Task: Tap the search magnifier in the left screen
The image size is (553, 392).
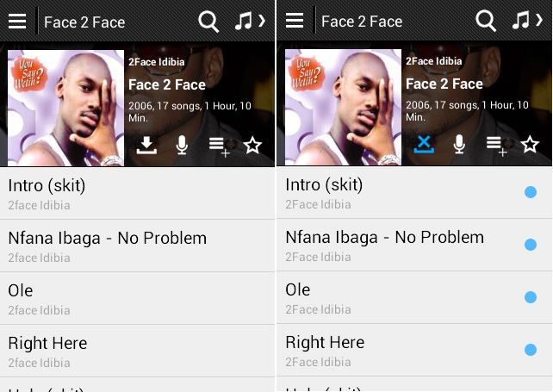Action: [208, 22]
